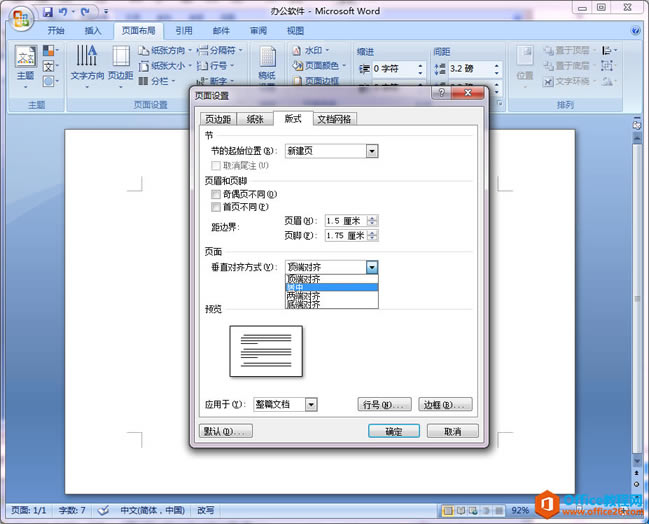This screenshot has height=524, width=649.
Task: Click the 边框(B)... button
Action: tap(445, 404)
